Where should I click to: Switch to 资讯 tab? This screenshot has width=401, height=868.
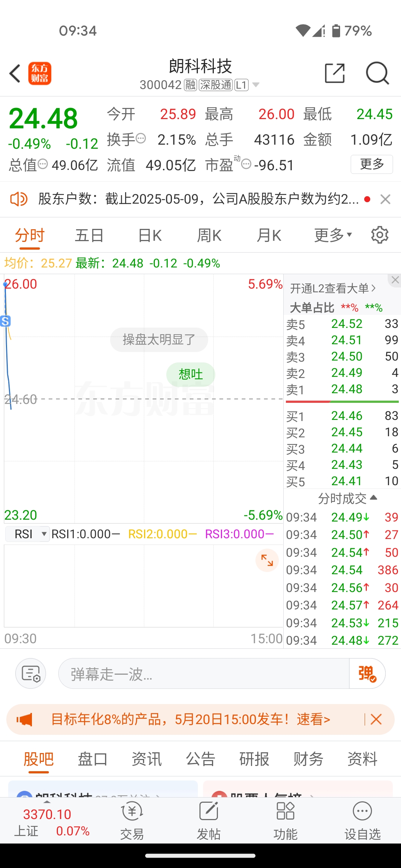click(x=147, y=759)
